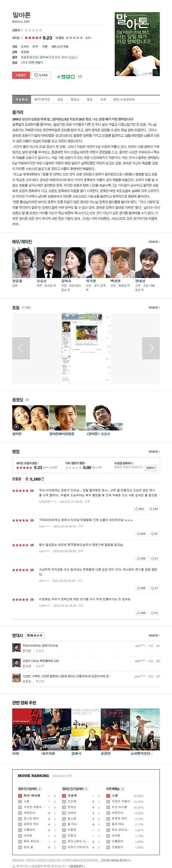Click the red 다운로드 button

click(21, 75)
